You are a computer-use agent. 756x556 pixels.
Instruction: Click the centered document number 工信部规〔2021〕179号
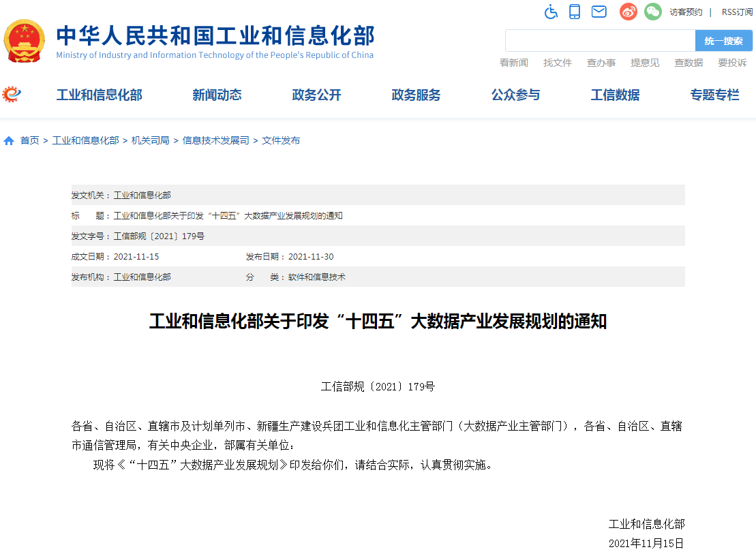point(378,387)
